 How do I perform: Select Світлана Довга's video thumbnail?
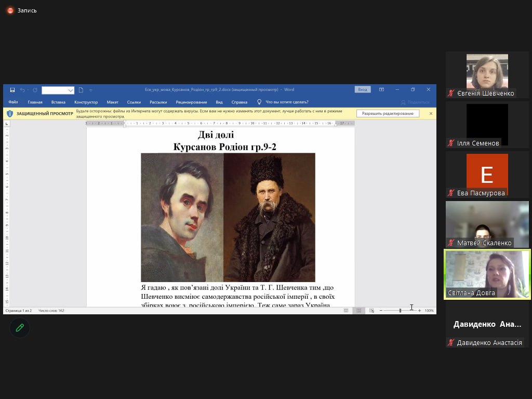click(x=487, y=274)
